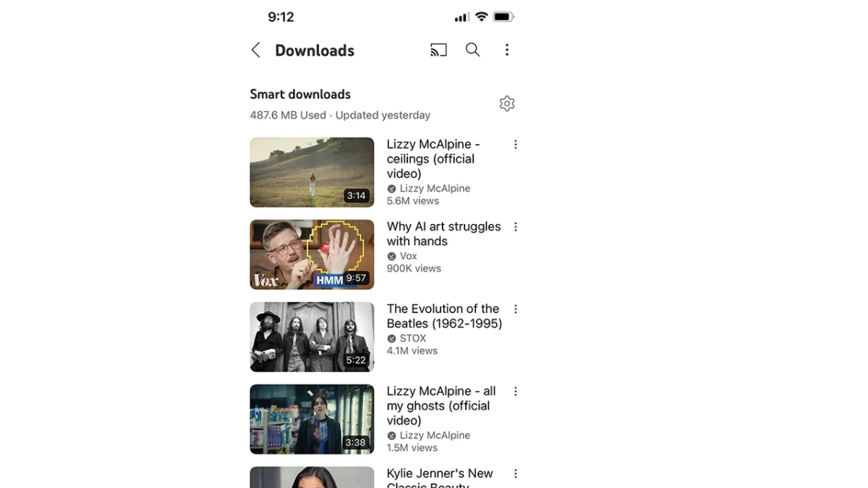868x488 pixels.
Task: Play the ceilings video thumbnail
Action: [x=312, y=172]
